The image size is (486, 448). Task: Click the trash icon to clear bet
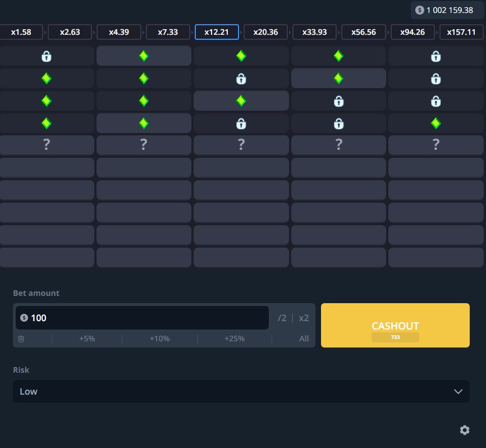point(21,339)
